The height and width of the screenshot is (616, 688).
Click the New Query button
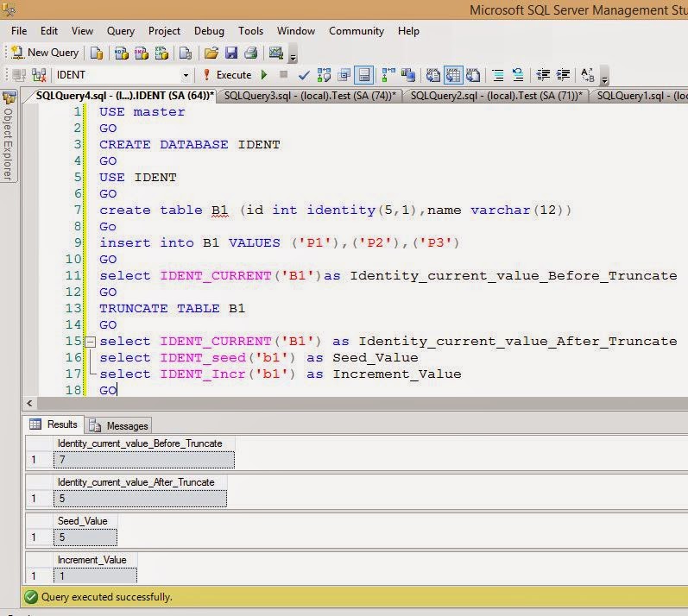click(x=45, y=53)
